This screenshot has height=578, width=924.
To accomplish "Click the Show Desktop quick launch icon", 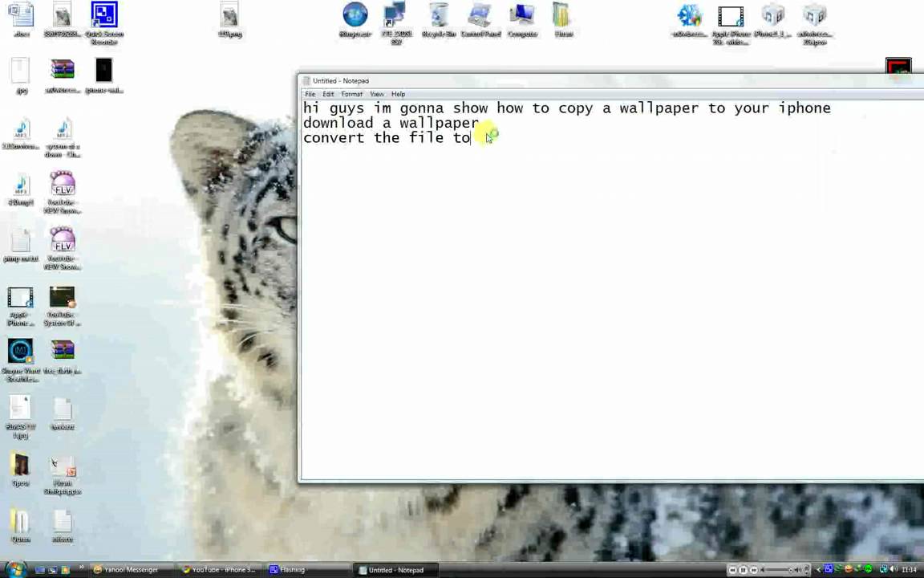I will (39, 570).
